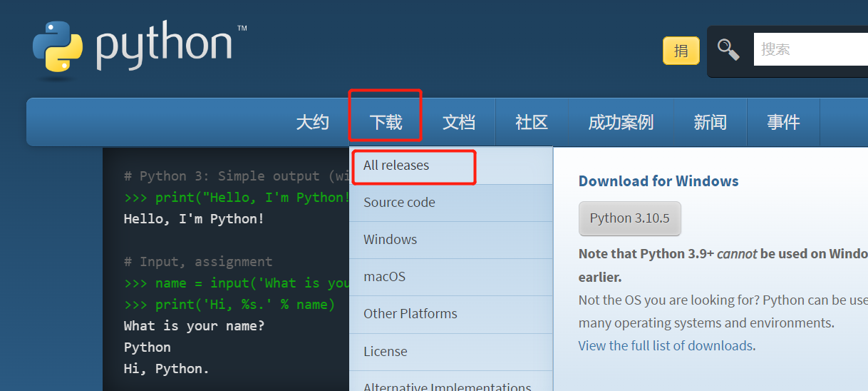
Task: Click the comment # Input, assignment
Action: tap(198, 262)
